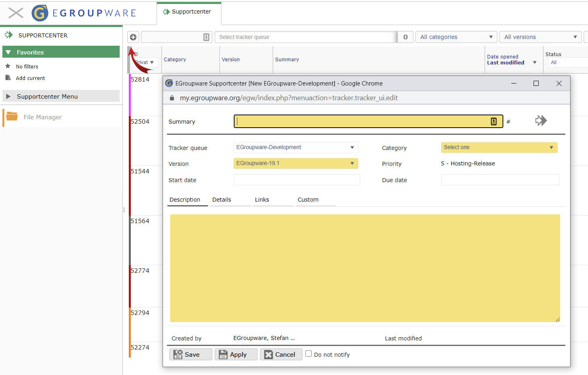Click the No filters favorite star icon
The image size is (588, 375).
8,66
